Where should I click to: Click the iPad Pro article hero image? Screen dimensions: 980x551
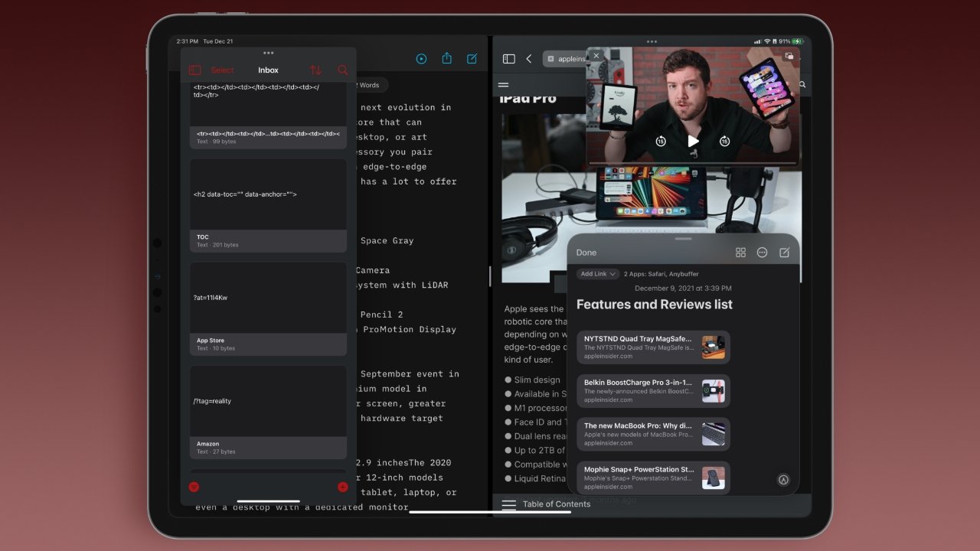point(652,199)
